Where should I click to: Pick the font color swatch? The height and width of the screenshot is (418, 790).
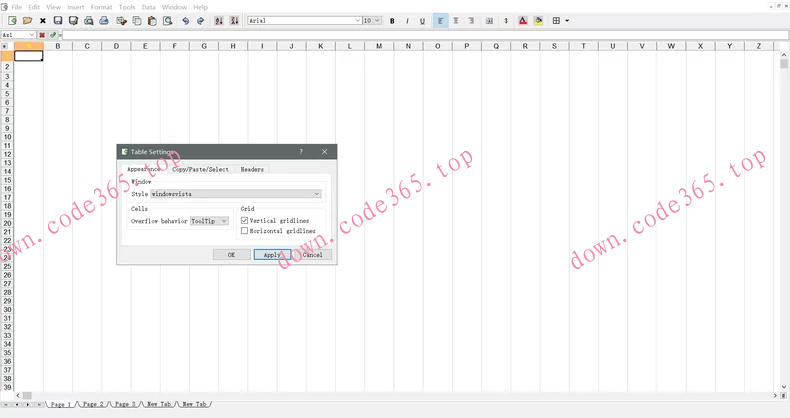click(x=523, y=21)
